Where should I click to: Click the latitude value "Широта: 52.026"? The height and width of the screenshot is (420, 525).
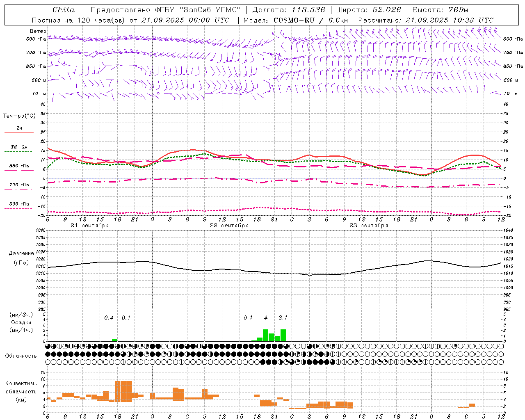[368, 10]
